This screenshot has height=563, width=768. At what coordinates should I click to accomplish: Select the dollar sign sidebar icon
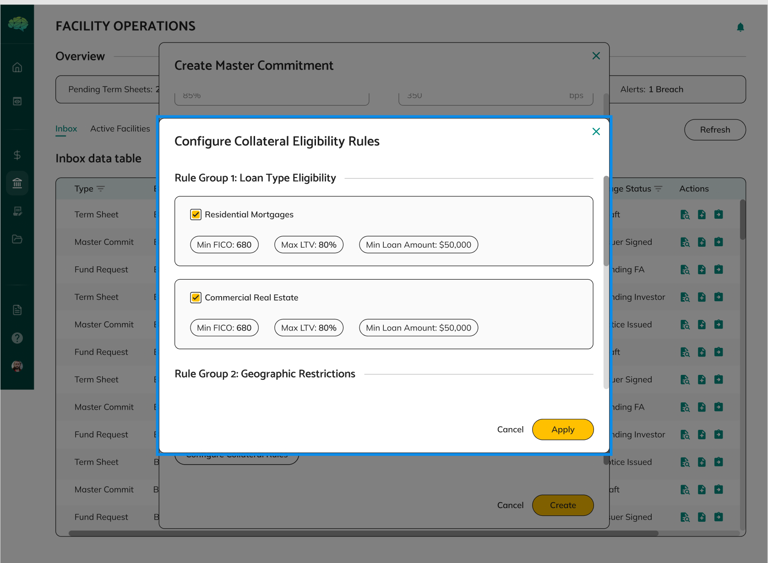[17, 155]
